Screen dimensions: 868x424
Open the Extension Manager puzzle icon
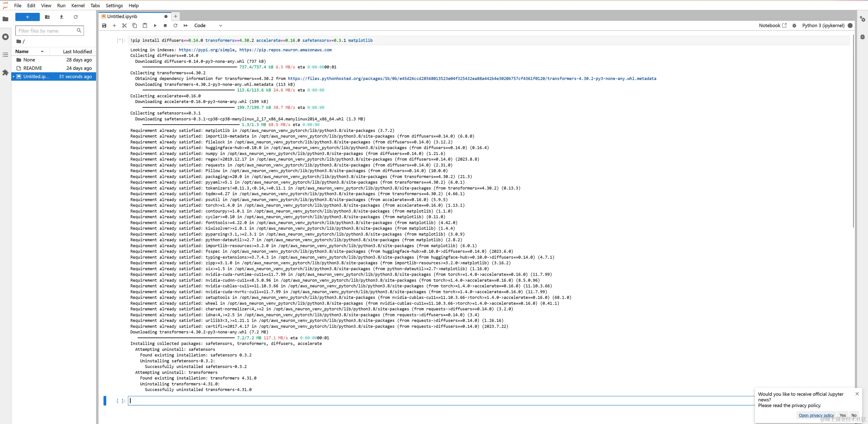(5, 72)
